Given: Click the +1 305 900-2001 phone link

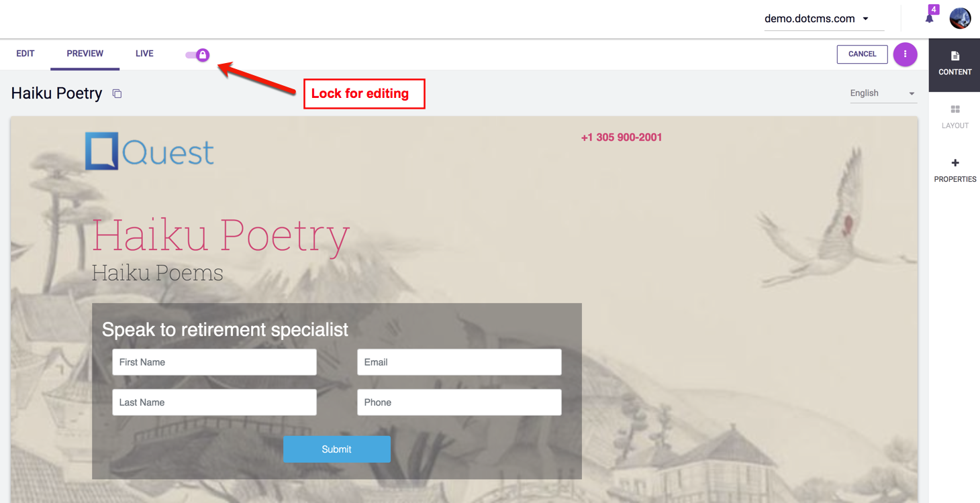Looking at the screenshot, I should click(622, 137).
